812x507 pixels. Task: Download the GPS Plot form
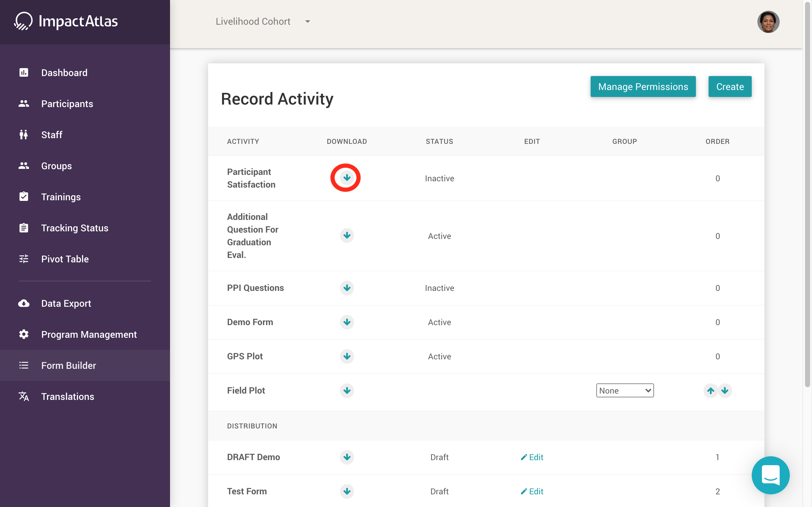tap(347, 356)
